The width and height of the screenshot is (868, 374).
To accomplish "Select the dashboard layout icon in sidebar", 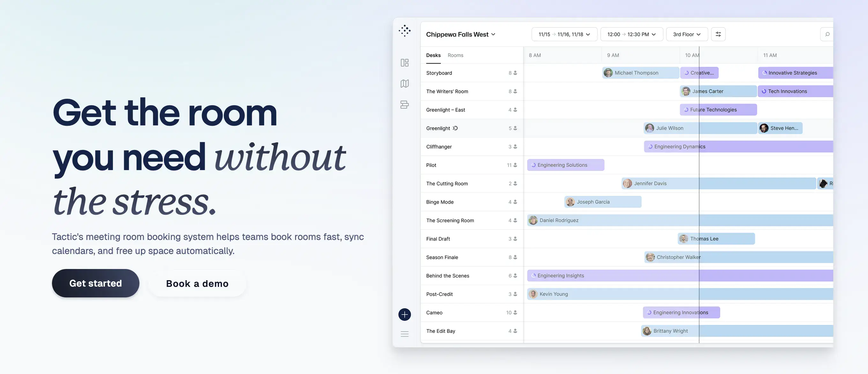I will (x=404, y=63).
